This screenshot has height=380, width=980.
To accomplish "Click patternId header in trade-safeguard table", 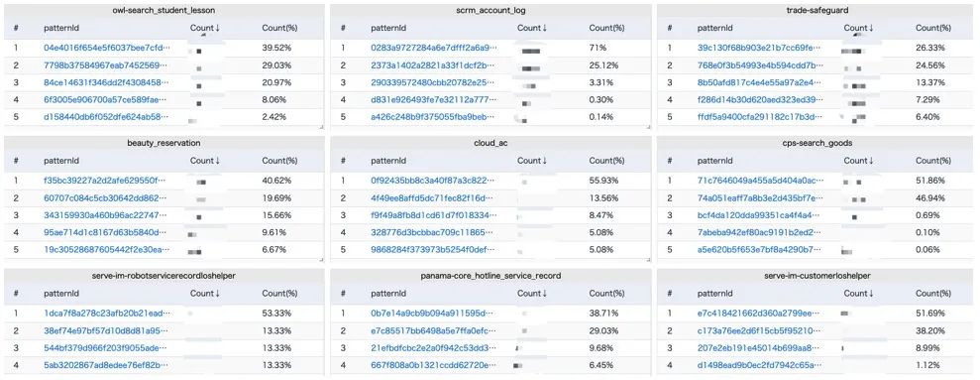I will (715, 28).
